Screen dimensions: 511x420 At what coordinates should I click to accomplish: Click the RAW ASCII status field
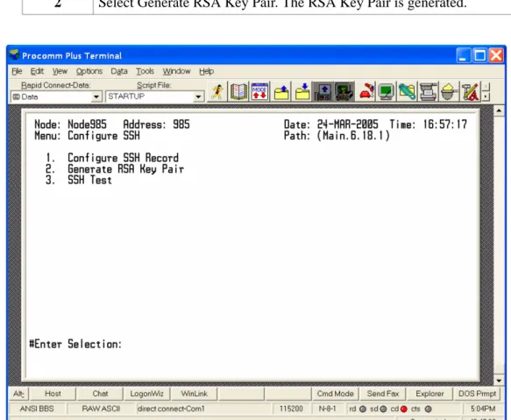pyautogui.click(x=101, y=409)
